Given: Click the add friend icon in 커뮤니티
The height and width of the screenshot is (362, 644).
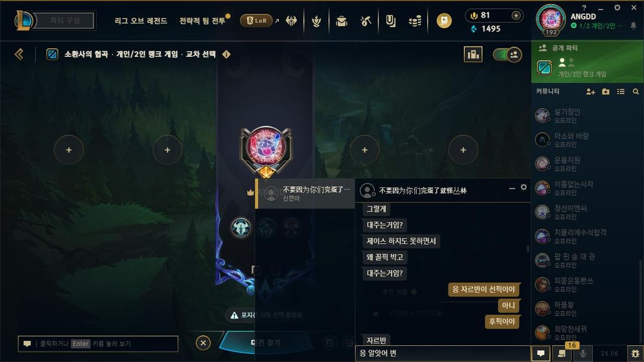Looking at the screenshot, I should [591, 92].
